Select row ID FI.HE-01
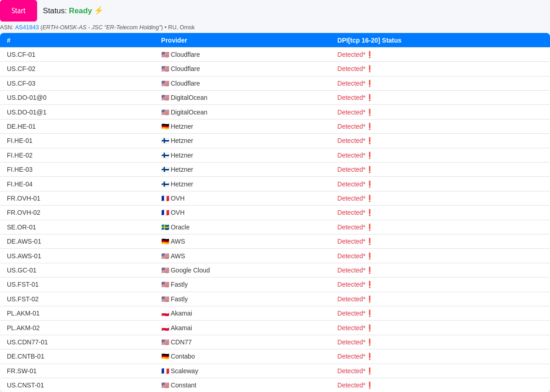 [20, 141]
